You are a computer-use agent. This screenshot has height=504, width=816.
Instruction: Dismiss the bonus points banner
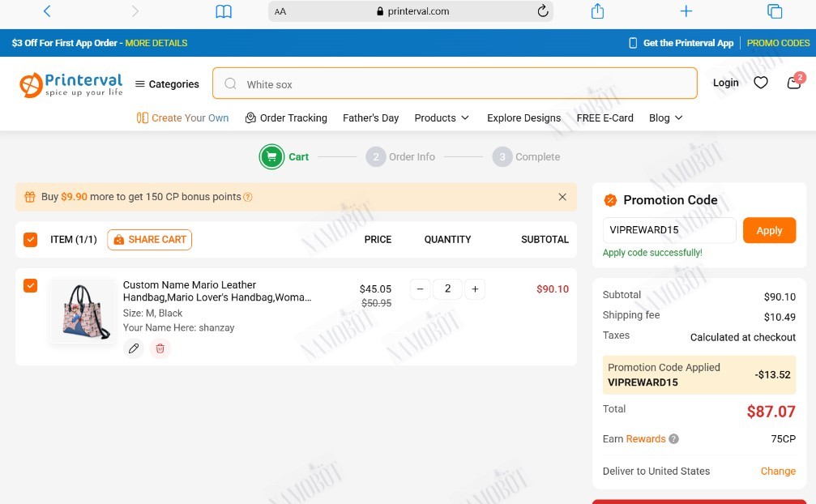tap(562, 197)
